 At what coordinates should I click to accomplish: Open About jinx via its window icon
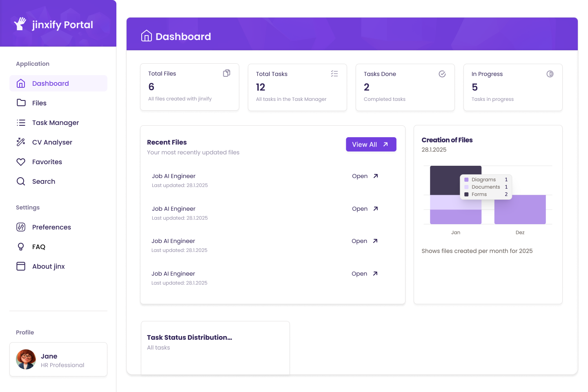pos(21,266)
